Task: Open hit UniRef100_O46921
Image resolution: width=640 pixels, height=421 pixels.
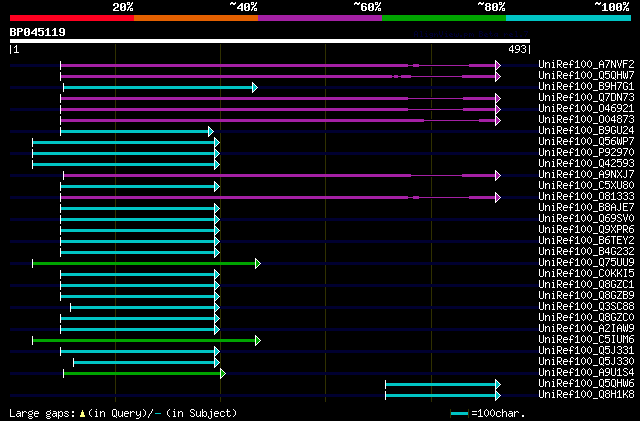Action: pyautogui.click(x=586, y=109)
